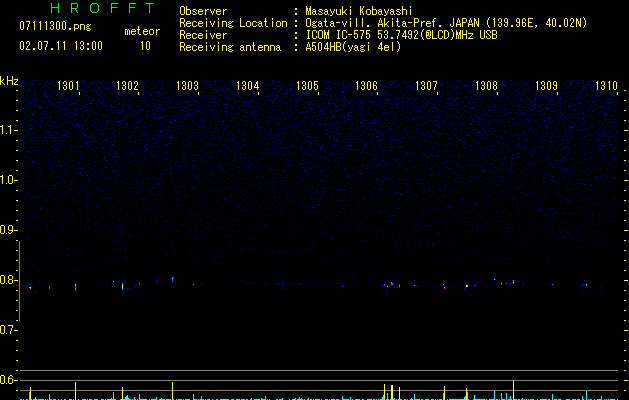This screenshot has width=629, height=400.
Task: Click the 1306 time axis marker
Action: [x=367, y=86]
